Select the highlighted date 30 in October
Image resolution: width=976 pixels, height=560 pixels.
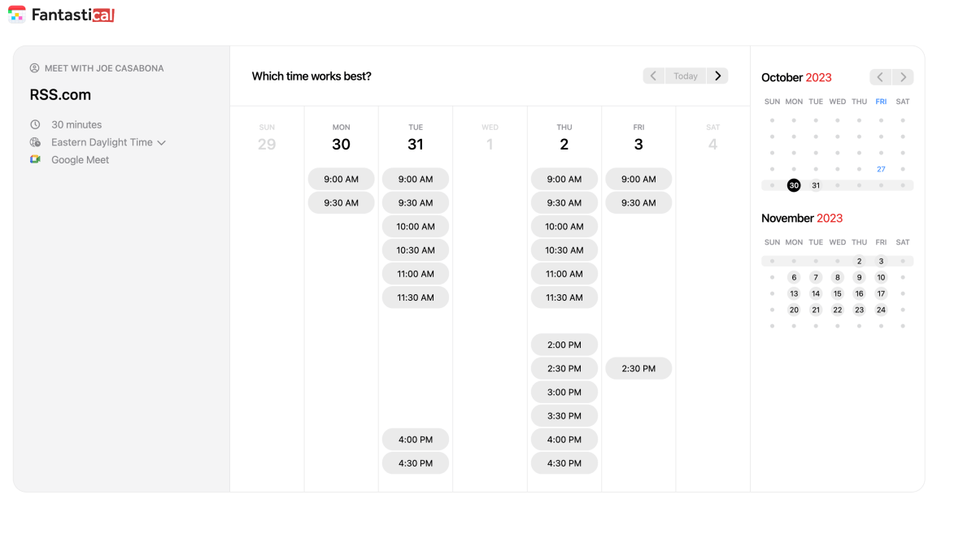pyautogui.click(x=794, y=185)
